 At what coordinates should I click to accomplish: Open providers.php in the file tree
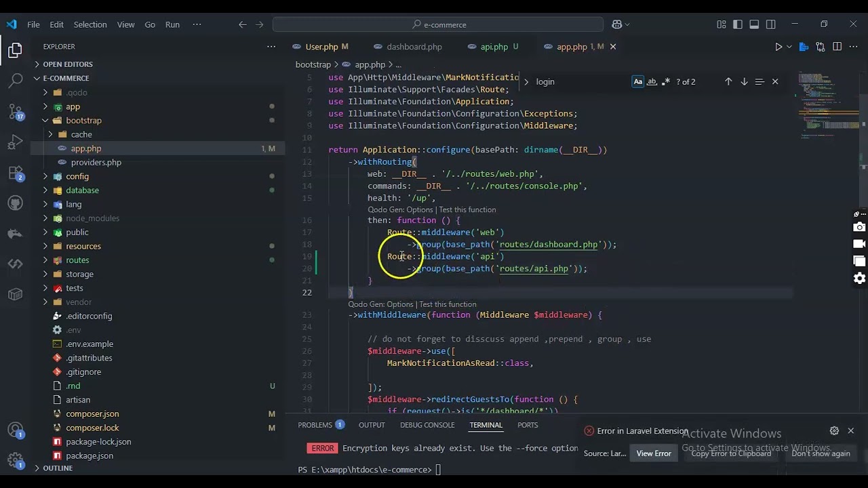(96, 163)
